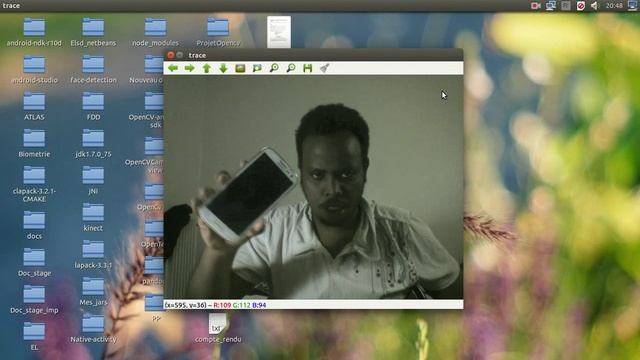This screenshot has width=640, height=360.
Task: Select the partially hidden Nouveau d folder
Action: point(147,69)
